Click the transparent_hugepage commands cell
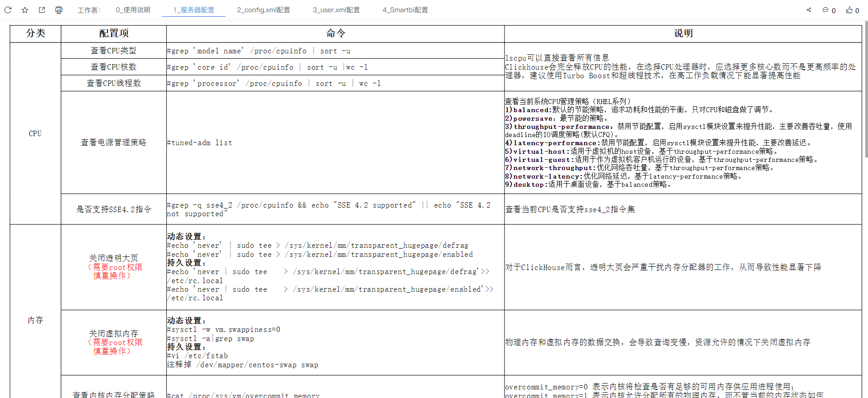The width and height of the screenshot is (868, 398). (335, 267)
